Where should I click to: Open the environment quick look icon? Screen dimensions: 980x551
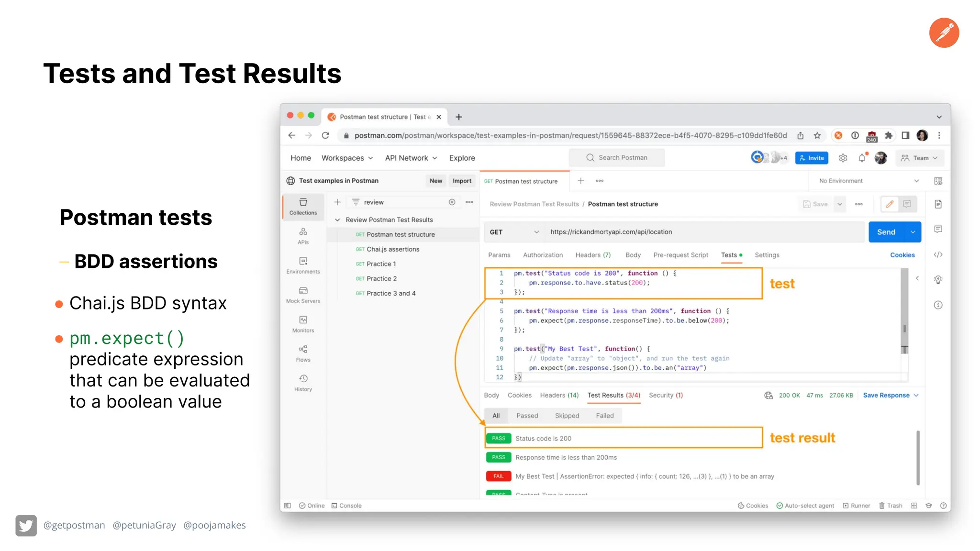coord(938,181)
